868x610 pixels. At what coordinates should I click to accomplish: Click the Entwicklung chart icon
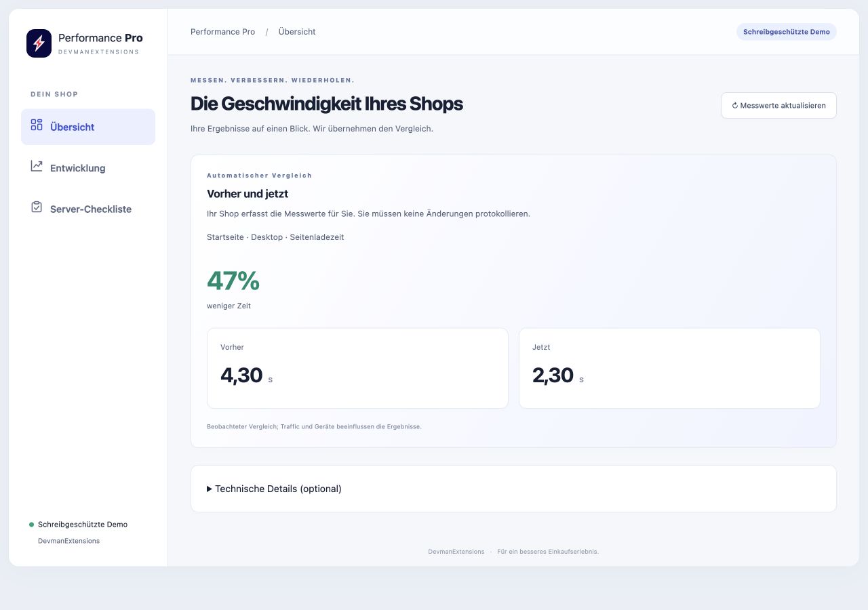pos(37,166)
